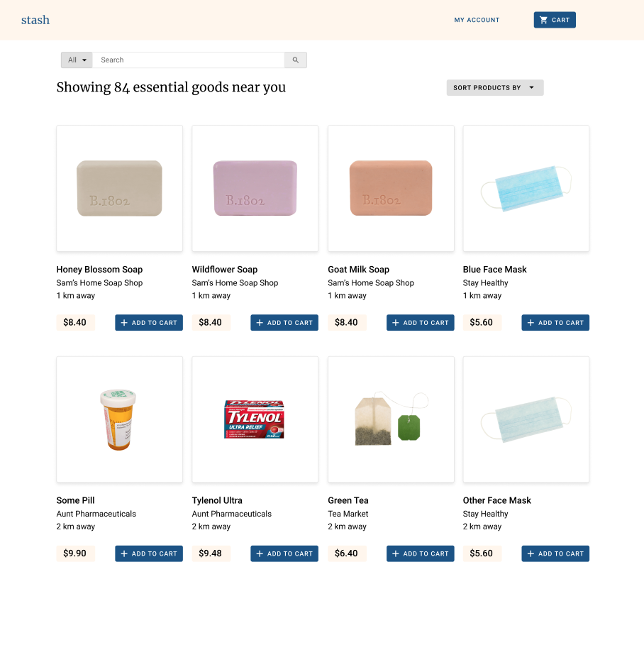The width and height of the screenshot is (644, 650).
Task: Click the magnifying glass search icon
Action: (296, 60)
